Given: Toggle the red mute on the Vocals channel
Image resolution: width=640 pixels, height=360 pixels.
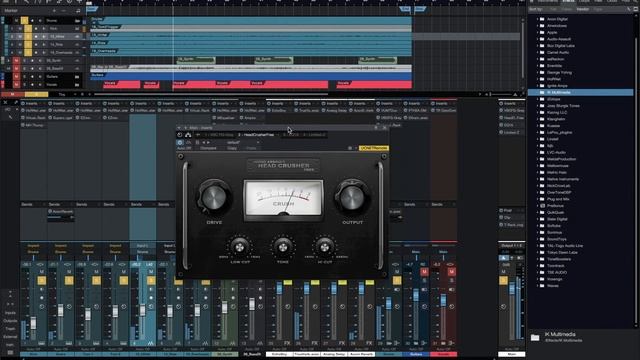Looking at the screenshot, I should tap(451, 272).
